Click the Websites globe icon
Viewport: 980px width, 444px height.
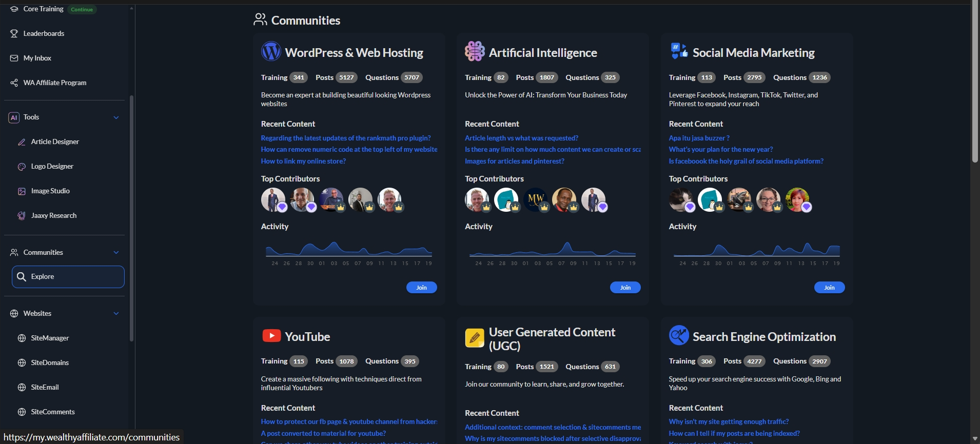click(x=14, y=313)
